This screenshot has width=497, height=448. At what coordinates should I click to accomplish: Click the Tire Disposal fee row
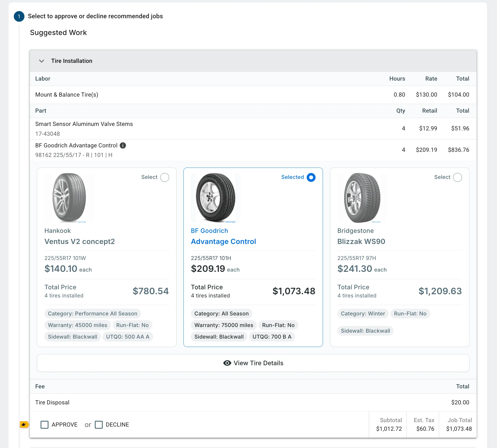coord(253,402)
